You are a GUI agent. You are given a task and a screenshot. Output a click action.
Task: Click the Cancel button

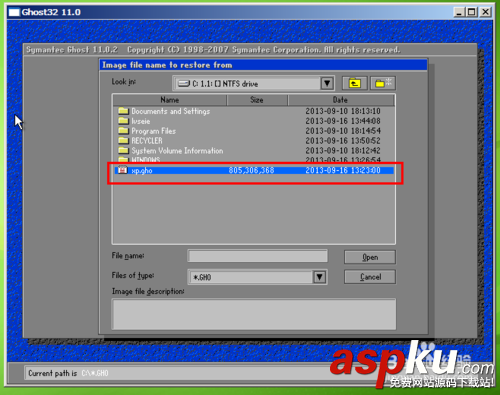point(370,277)
